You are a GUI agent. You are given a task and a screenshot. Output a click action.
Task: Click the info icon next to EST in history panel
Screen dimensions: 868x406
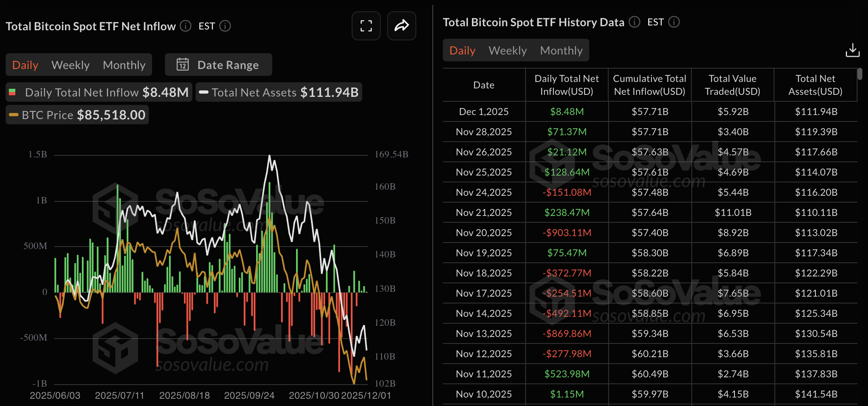pos(674,23)
